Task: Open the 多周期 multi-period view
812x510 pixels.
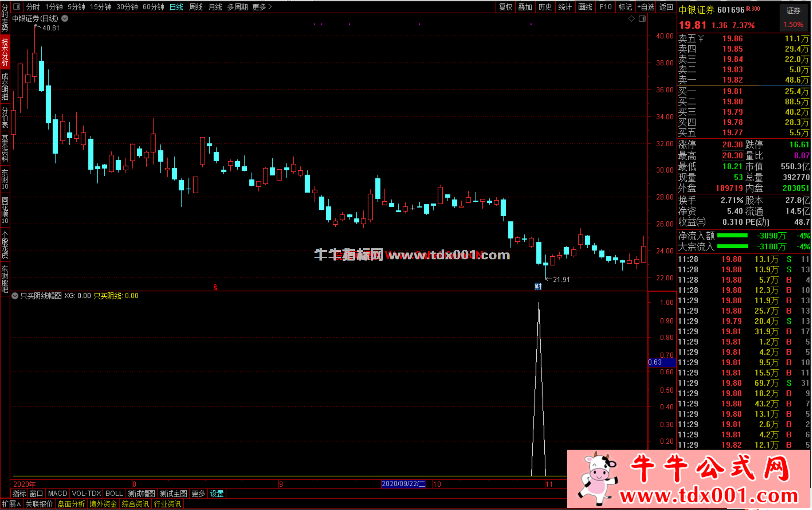Action: pyautogui.click(x=238, y=7)
